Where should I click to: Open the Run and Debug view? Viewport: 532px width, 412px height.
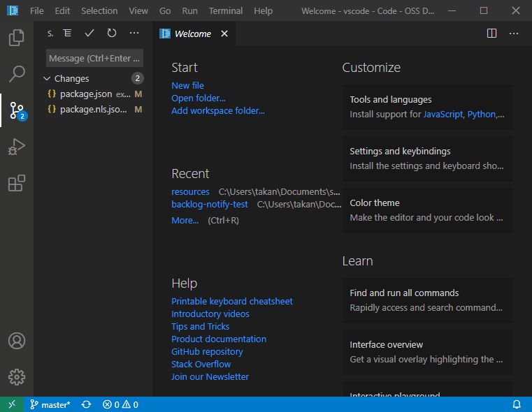coord(17,147)
